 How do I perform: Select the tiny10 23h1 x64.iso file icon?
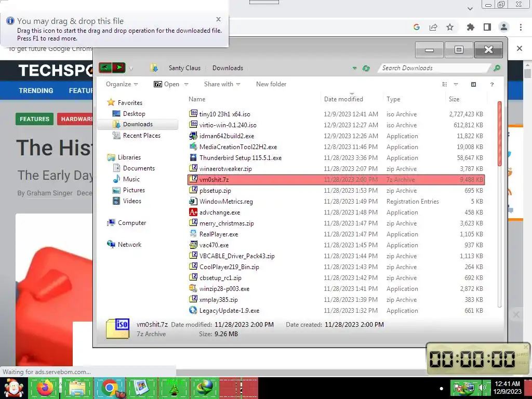193,114
